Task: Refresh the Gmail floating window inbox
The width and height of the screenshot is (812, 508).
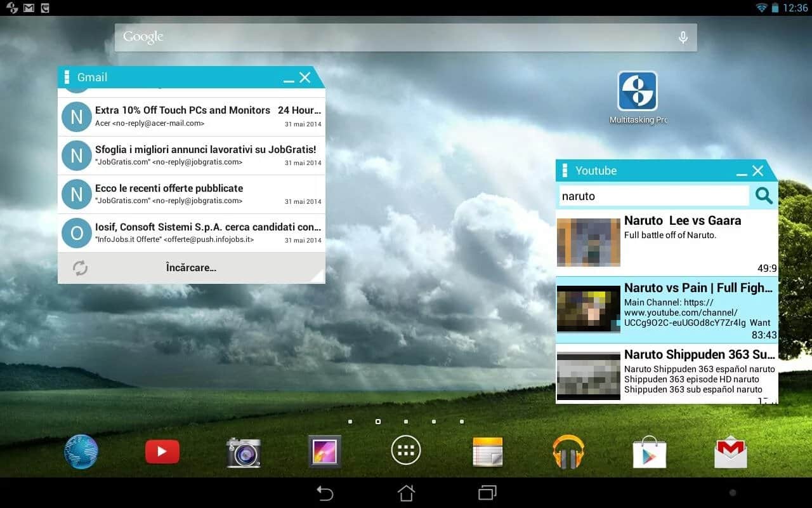Action: coord(80,268)
